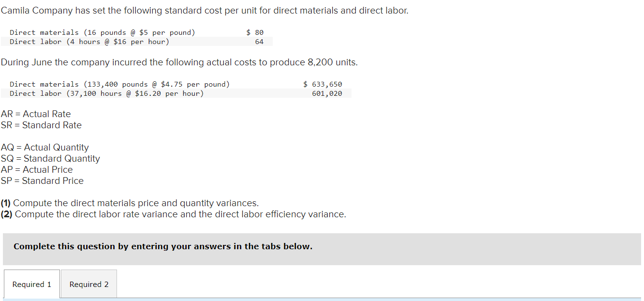Switch to the Required 2 tab

coord(88,284)
